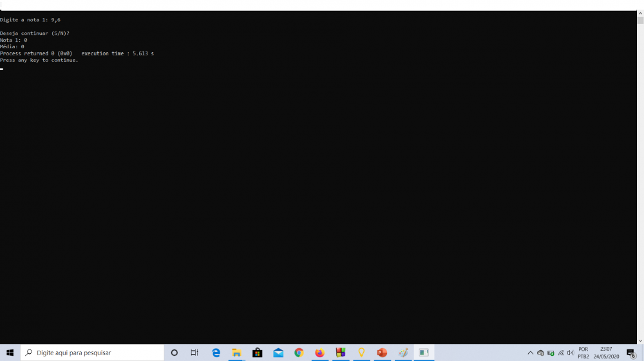Click the console scrollbar down arrow
The width and height of the screenshot is (644, 361).
(x=640, y=341)
